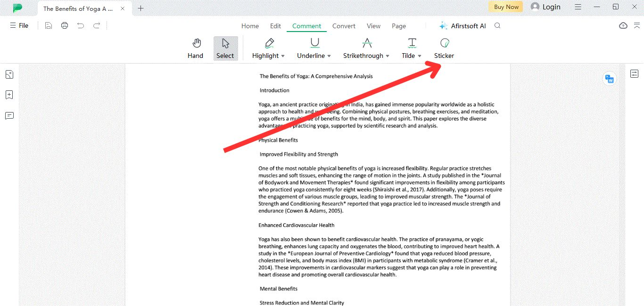
Task: Expand the Highlight dropdown arrow
Action: [283, 56]
